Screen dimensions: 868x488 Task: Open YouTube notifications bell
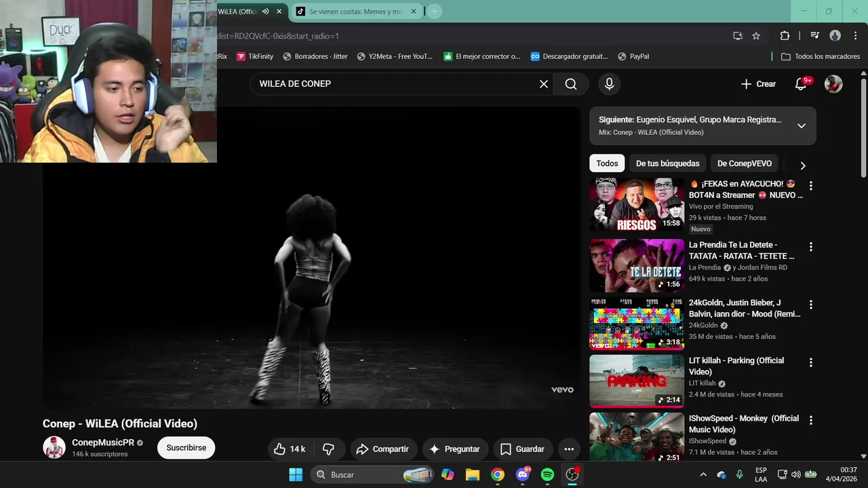click(801, 84)
